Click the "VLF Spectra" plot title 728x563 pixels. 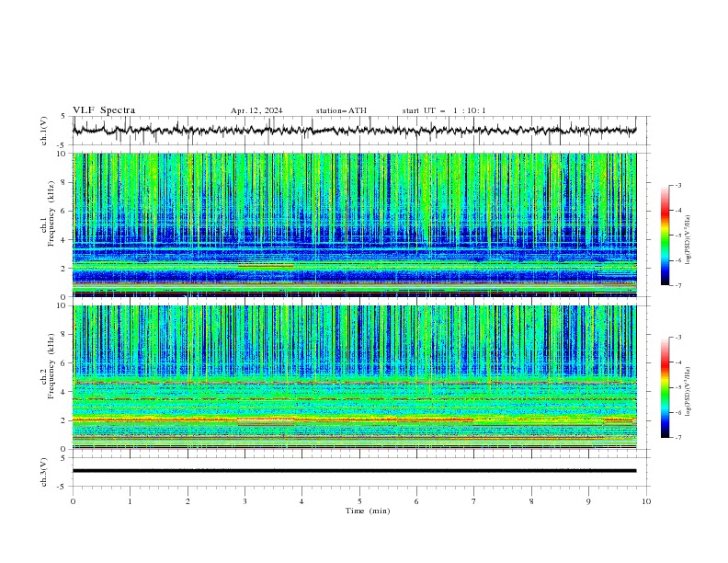pyautogui.click(x=104, y=110)
